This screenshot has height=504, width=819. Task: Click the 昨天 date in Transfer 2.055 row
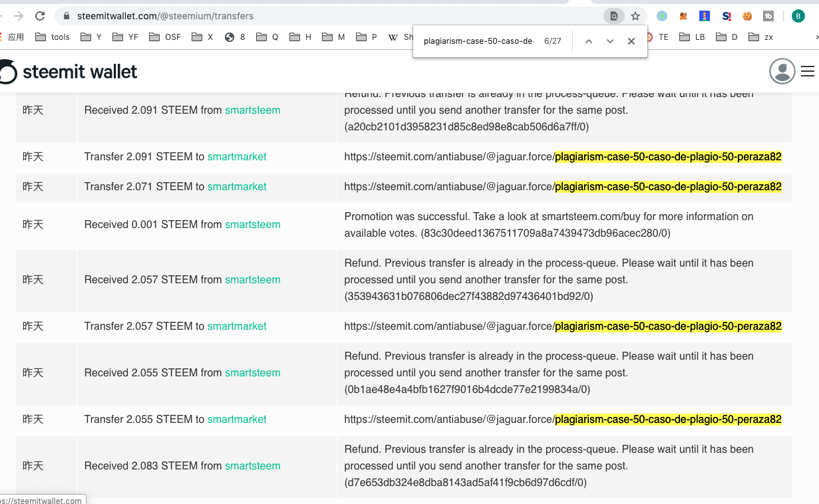click(33, 419)
